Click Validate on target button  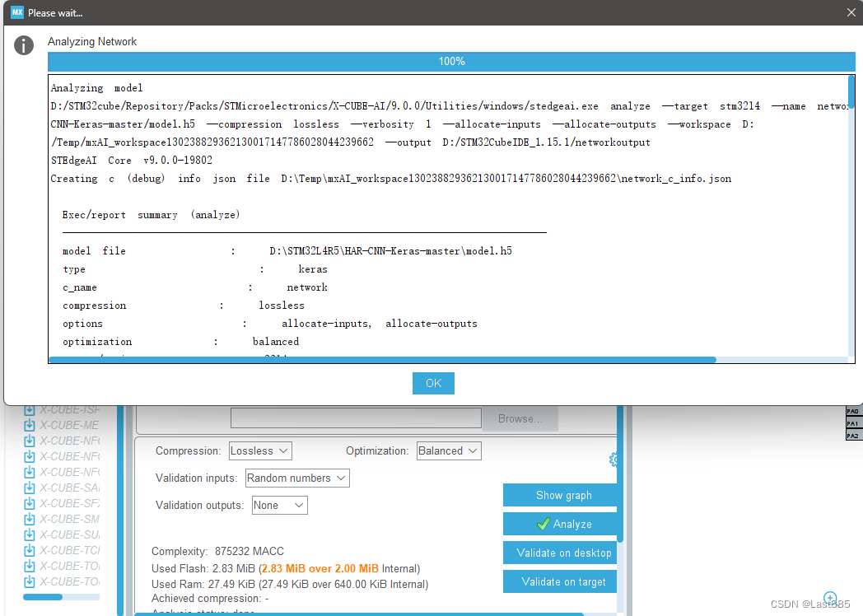pyautogui.click(x=560, y=582)
